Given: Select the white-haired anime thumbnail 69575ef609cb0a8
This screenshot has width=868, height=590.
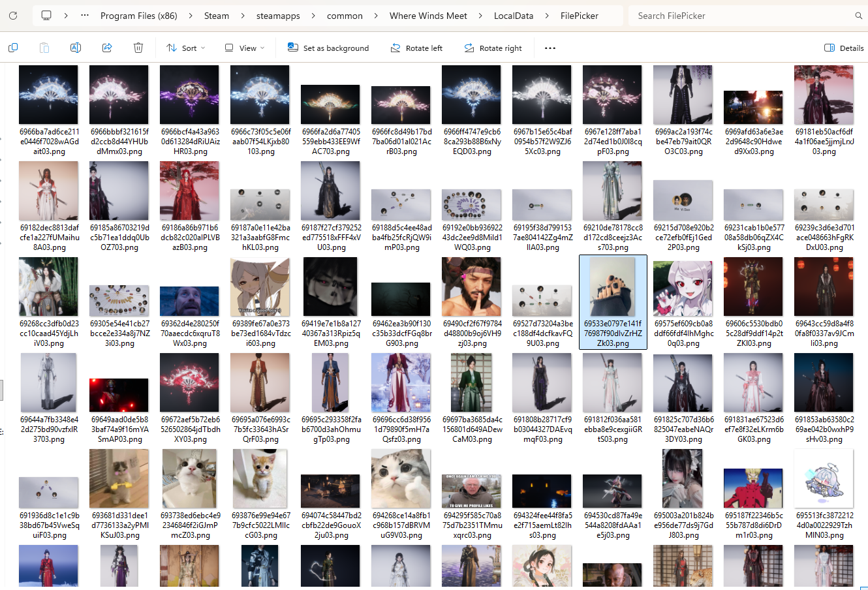Looking at the screenshot, I should tap(683, 288).
